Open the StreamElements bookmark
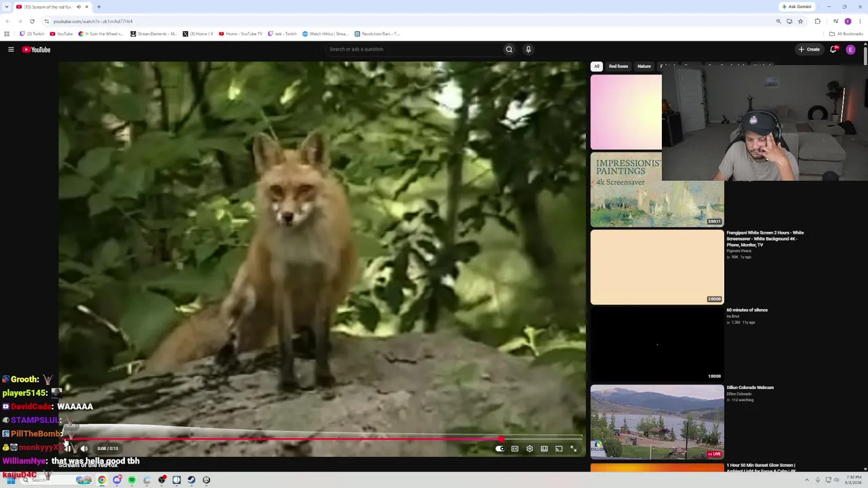The width and height of the screenshot is (868, 488). [x=153, y=34]
